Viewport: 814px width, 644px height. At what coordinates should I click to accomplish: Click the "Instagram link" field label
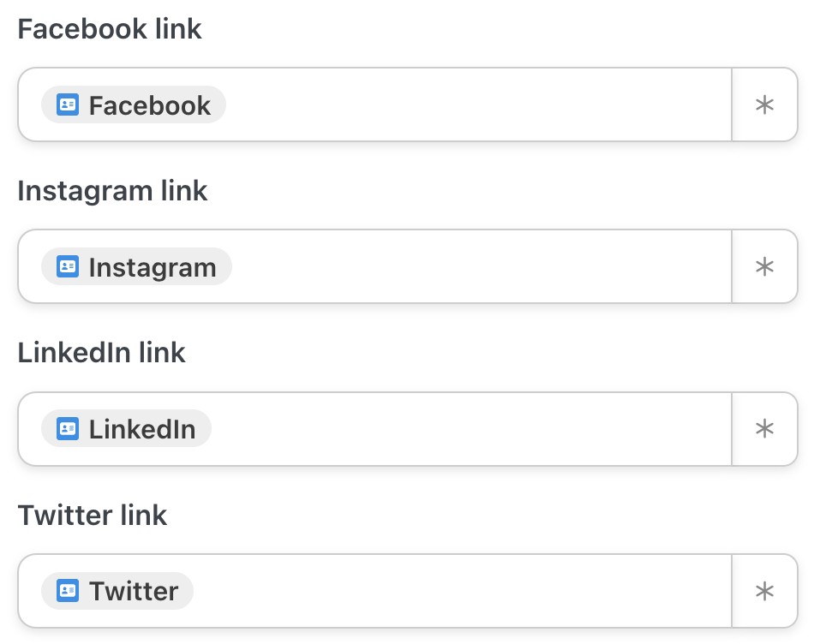click(112, 191)
